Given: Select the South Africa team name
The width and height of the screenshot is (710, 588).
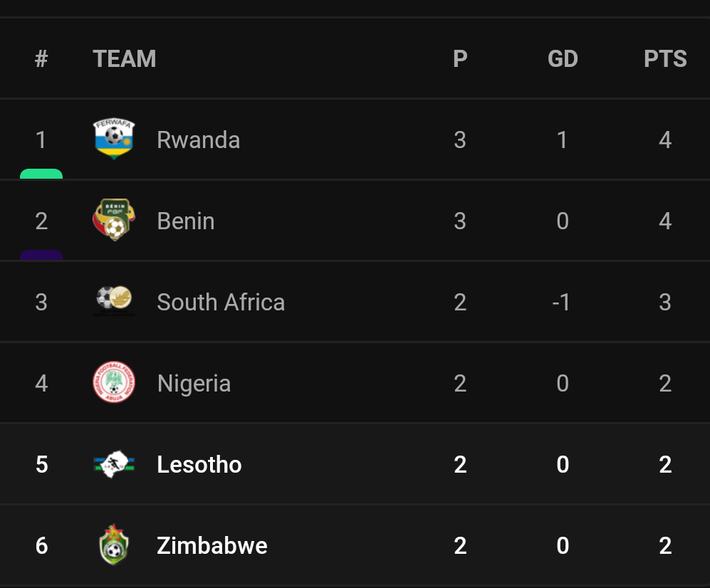Looking at the screenshot, I should [221, 302].
